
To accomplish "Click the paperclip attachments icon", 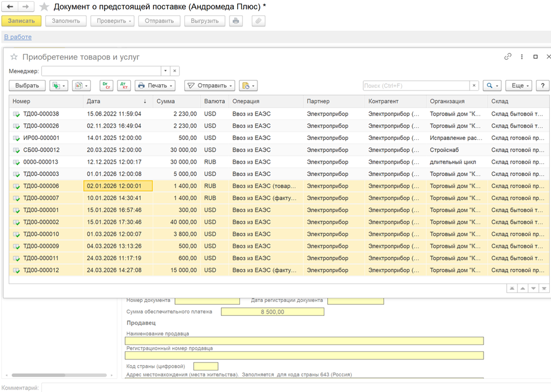I will [x=258, y=21].
